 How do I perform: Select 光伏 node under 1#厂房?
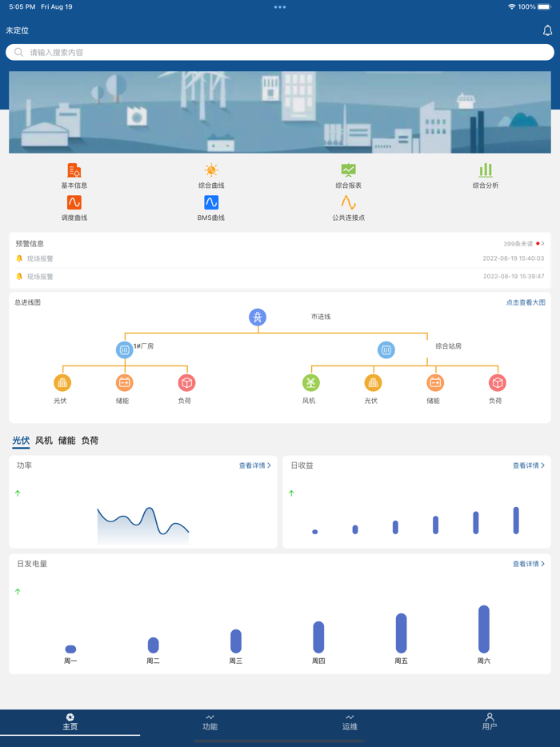coord(62,382)
